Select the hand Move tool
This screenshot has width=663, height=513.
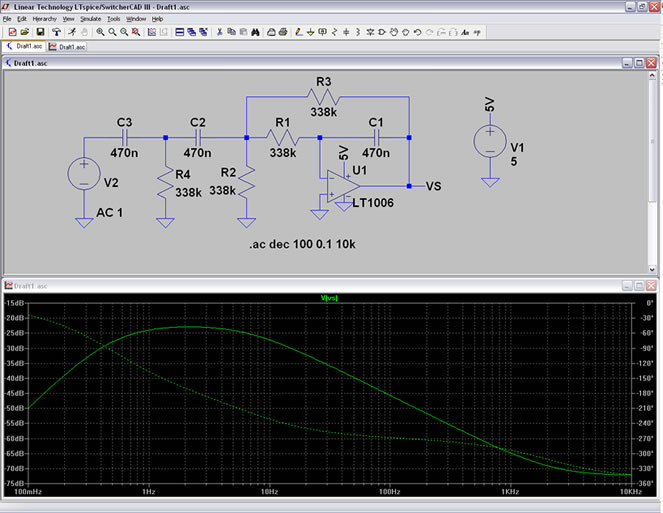tap(394, 32)
